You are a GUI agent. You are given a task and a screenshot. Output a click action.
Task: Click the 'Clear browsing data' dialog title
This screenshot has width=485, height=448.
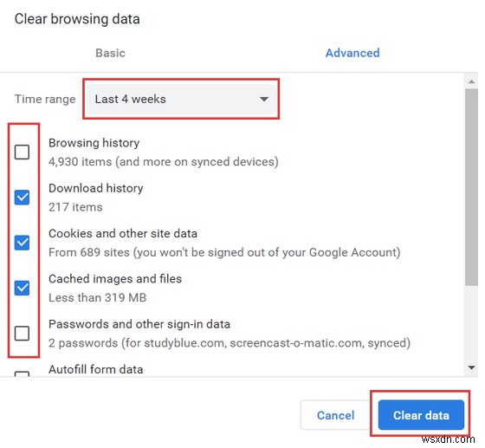[77, 19]
